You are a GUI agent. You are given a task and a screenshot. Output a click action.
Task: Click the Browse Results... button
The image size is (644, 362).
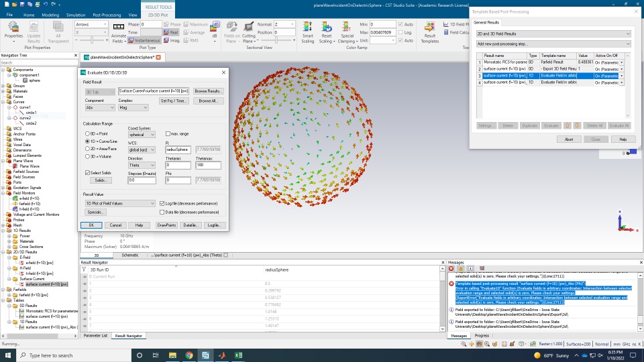(x=208, y=91)
